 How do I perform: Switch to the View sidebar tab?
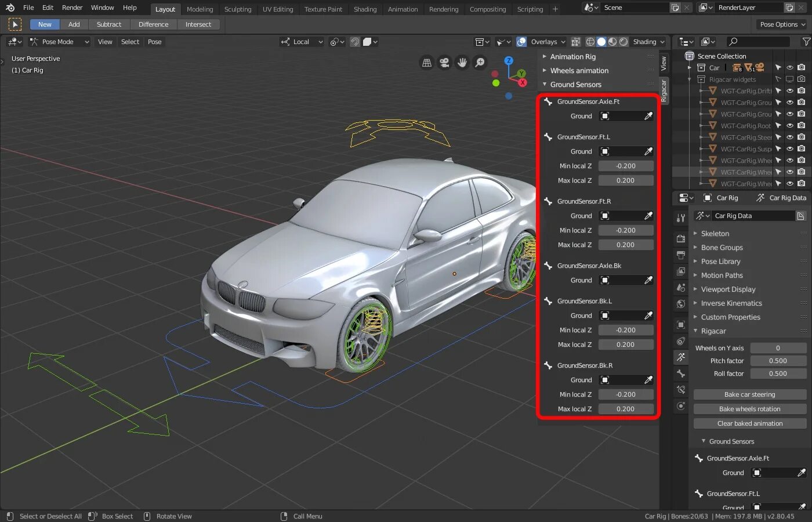tap(664, 63)
